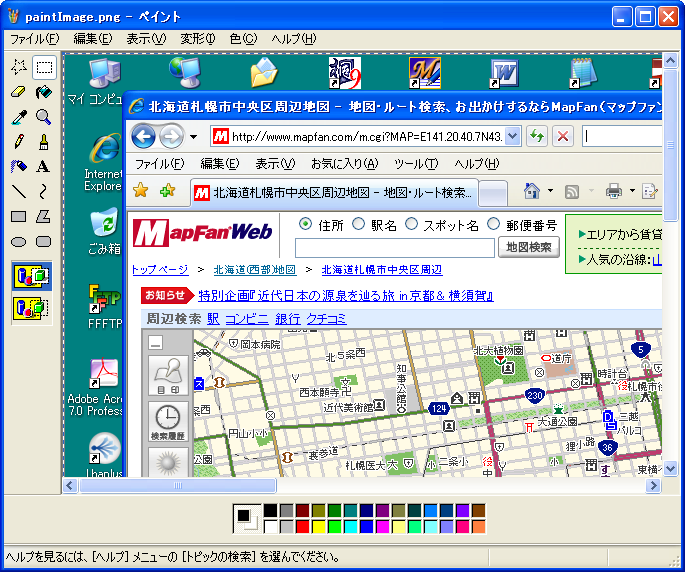Click the browser Back arrow in the canvas
The image size is (685, 572).
(x=143, y=137)
